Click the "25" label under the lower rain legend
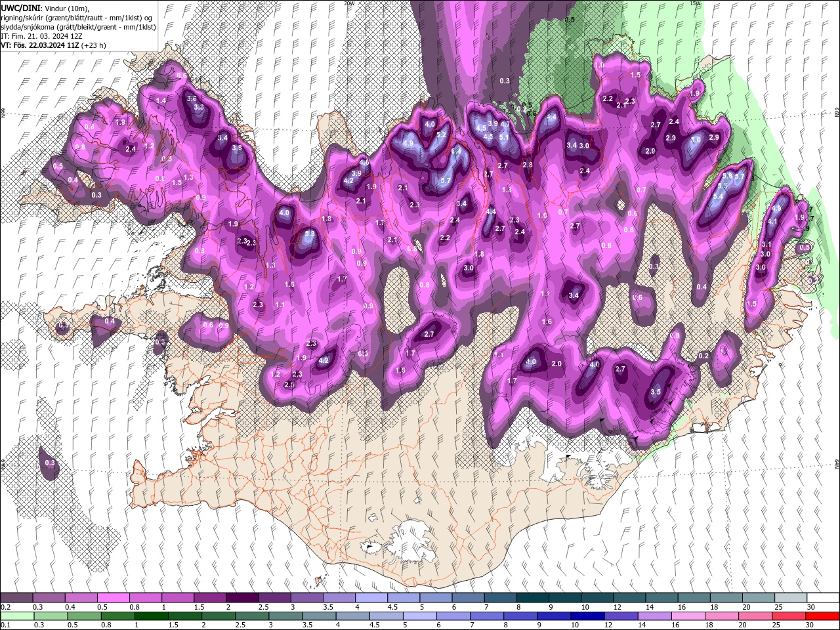Image resolution: width=840 pixels, height=630 pixels. click(777, 625)
